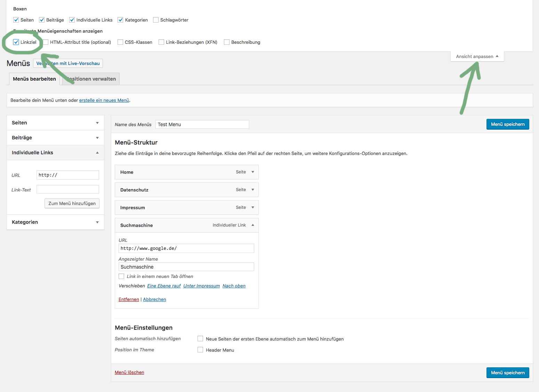
Task: Expand the Kategorien accordion section
Action: (x=55, y=222)
